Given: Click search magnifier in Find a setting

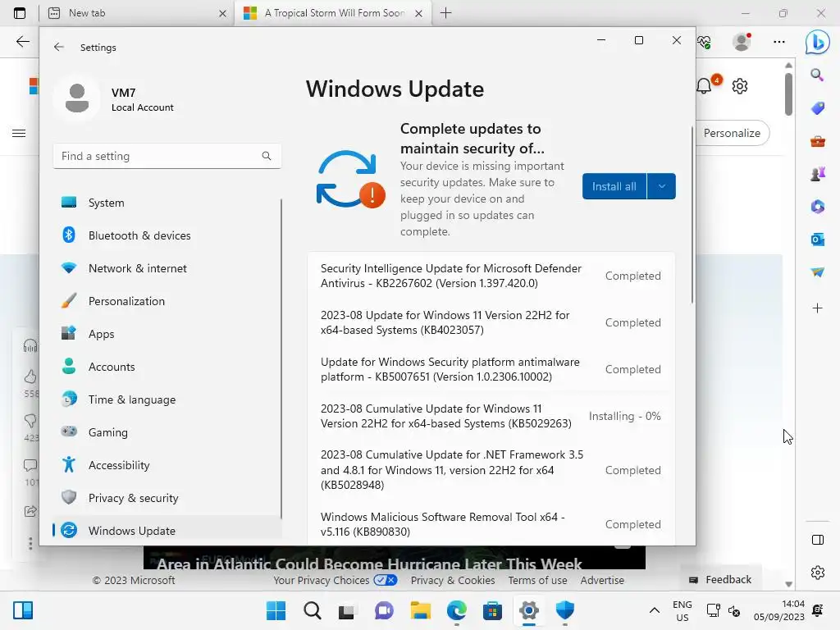Looking at the screenshot, I should click(267, 156).
